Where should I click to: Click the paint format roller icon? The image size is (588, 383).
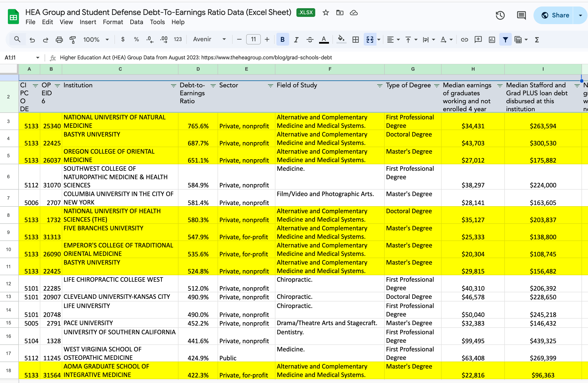point(72,40)
